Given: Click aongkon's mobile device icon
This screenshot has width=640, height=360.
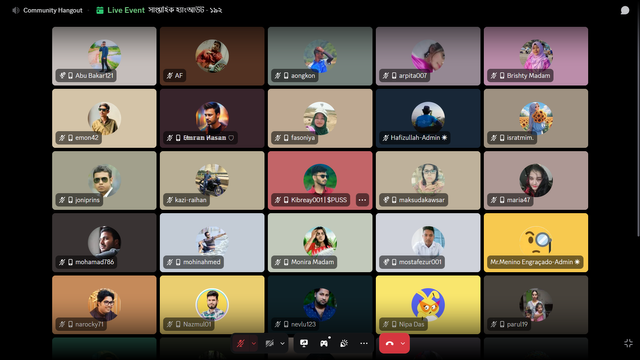Looking at the screenshot, I should [x=286, y=76].
